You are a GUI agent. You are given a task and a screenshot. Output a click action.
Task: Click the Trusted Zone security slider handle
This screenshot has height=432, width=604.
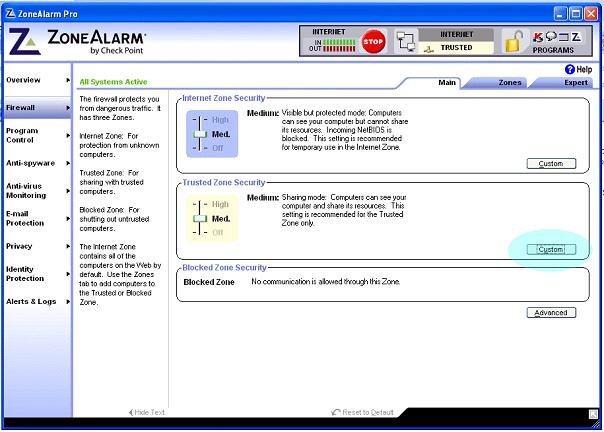tap(200, 219)
